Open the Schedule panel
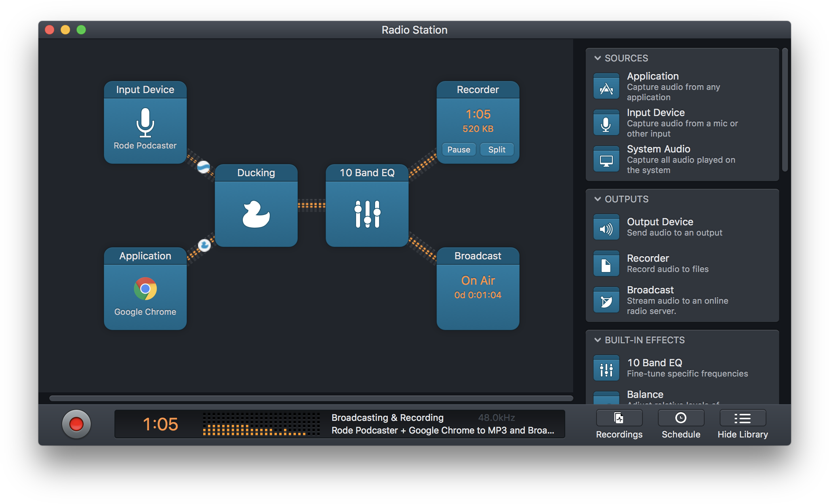The image size is (829, 504). (x=680, y=424)
